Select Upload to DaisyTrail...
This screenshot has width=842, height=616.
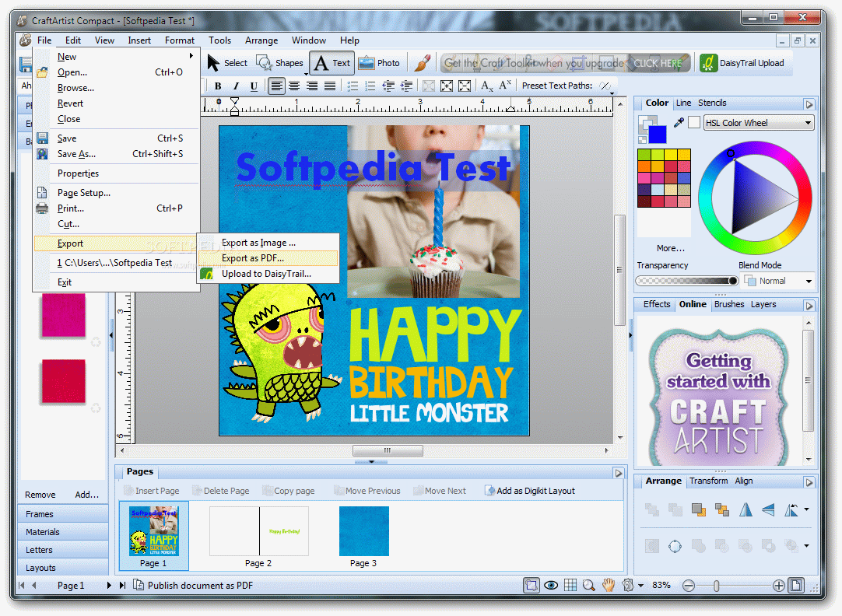tap(268, 274)
